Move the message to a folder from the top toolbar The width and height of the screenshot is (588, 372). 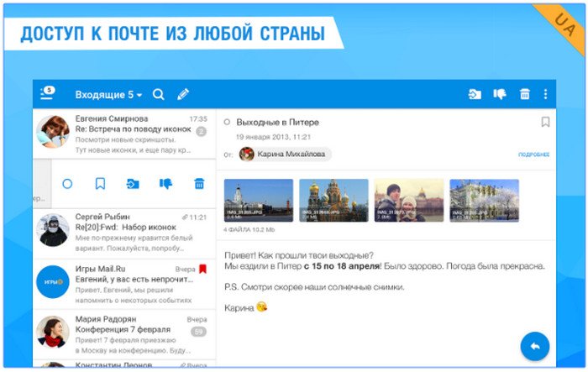475,94
